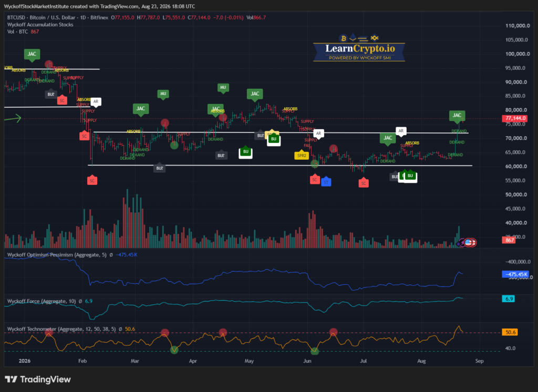This screenshot has height=392, width=538.
Task: Click the Vol866.7 value in header
Action: click(x=256, y=17)
